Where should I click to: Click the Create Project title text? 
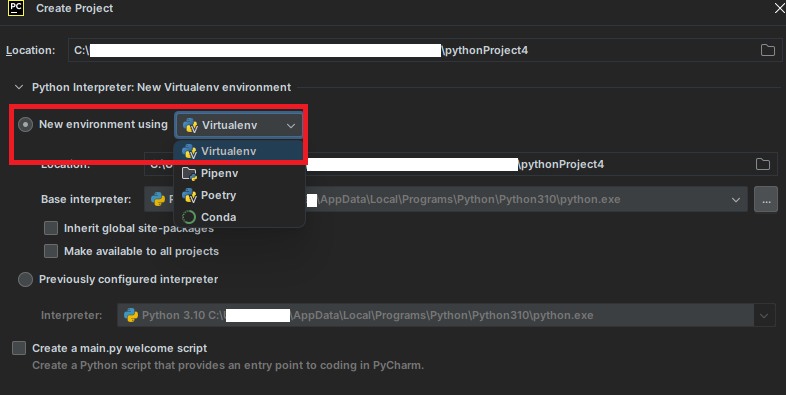pyautogui.click(x=75, y=9)
